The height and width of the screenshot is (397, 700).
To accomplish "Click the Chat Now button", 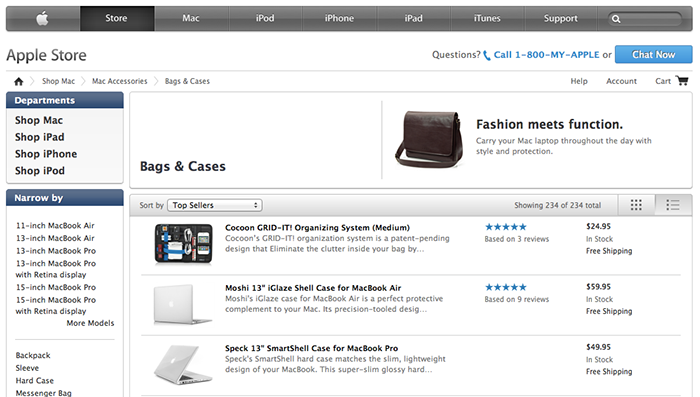I will (x=654, y=54).
